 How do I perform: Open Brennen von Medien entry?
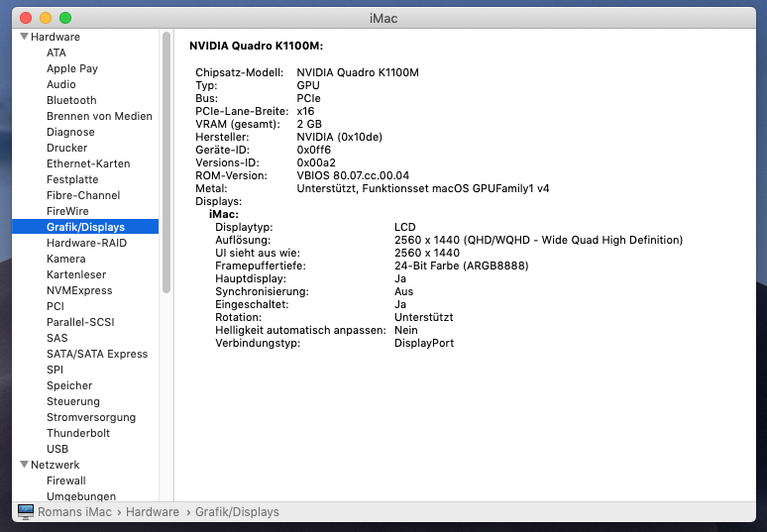[x=99, y=116]
